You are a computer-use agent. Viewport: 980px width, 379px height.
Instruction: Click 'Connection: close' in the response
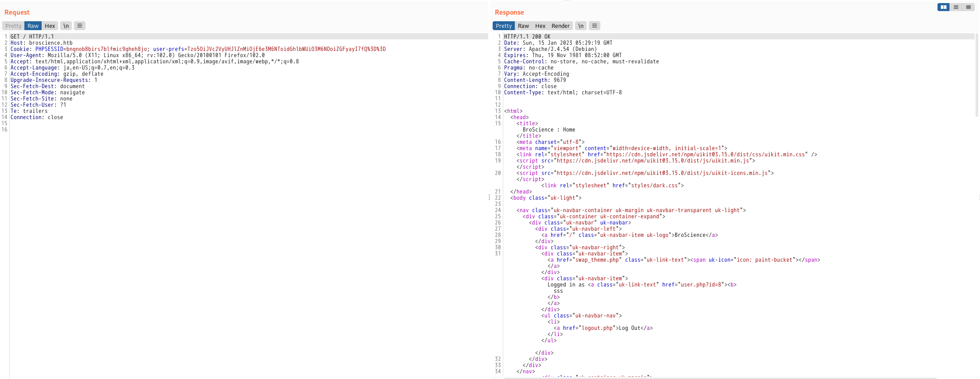click(530, 86)
